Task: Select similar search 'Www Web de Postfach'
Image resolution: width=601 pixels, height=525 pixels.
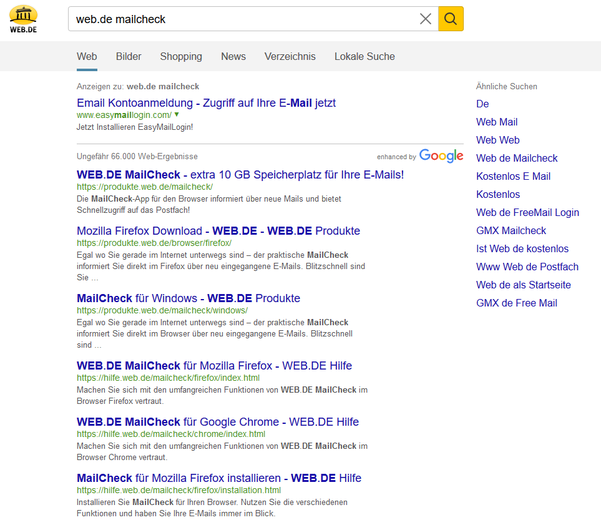Action: (527, 267)
